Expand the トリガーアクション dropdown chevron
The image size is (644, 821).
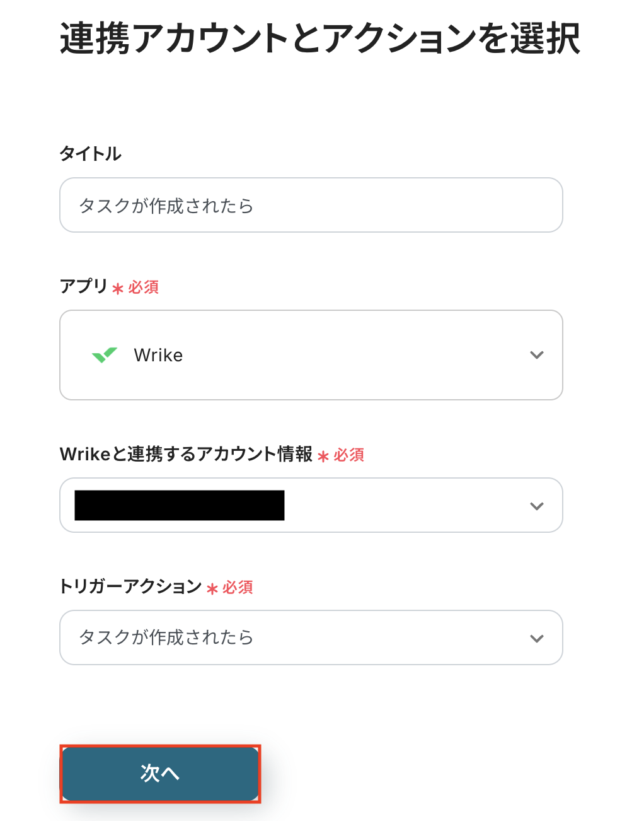(x=537, y=638)
